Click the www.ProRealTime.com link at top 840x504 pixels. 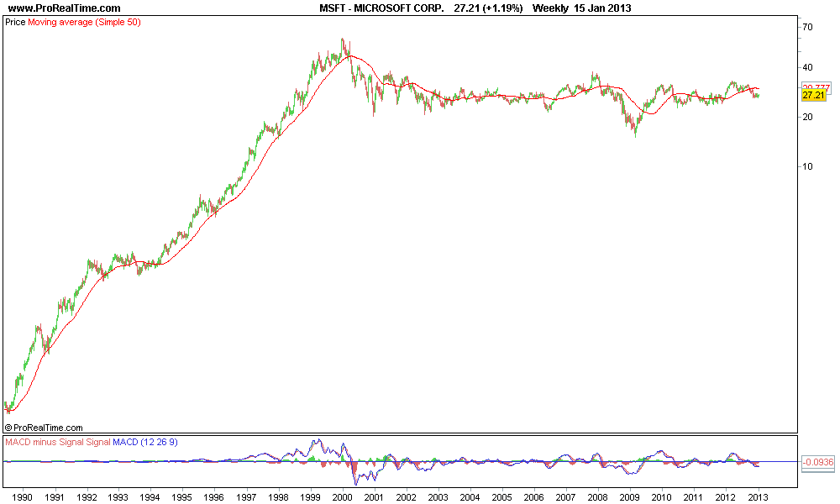(65, 8)
